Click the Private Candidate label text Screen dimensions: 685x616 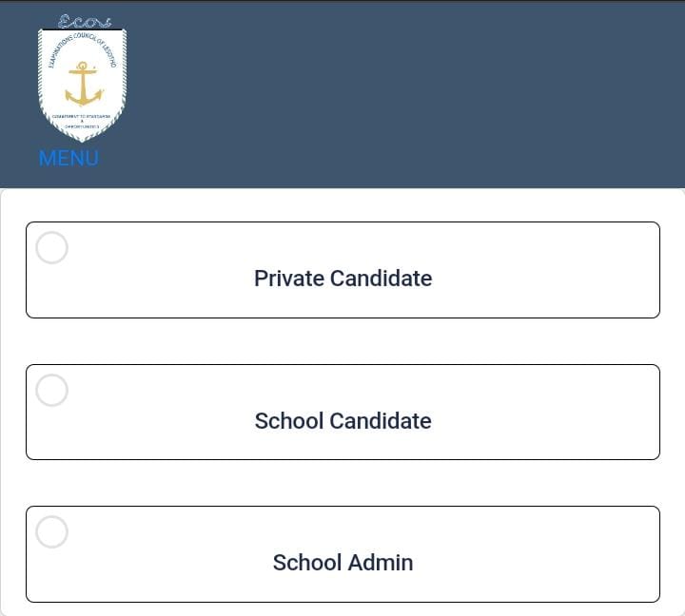click(342, 279)
